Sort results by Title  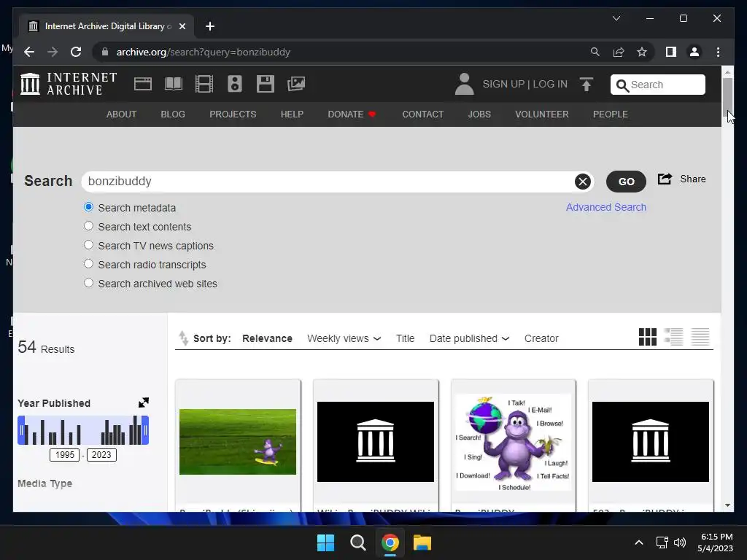click(405, 338)
